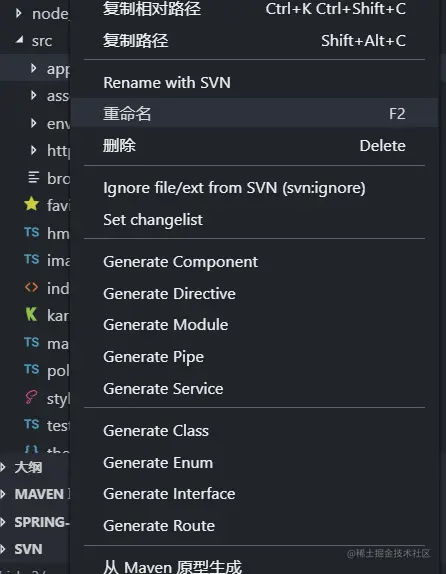
Task: Expand the SPRING panel section
Action: (3, 522)
